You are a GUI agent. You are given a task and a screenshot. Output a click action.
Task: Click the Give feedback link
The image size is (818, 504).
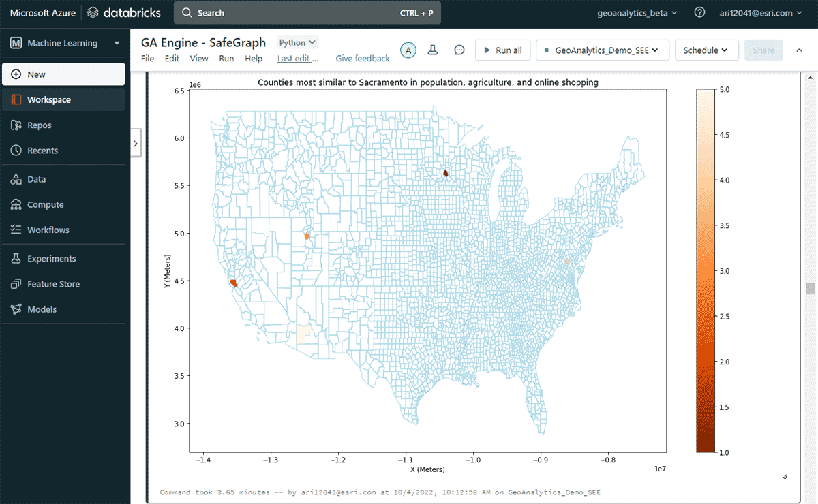[363, 59]
